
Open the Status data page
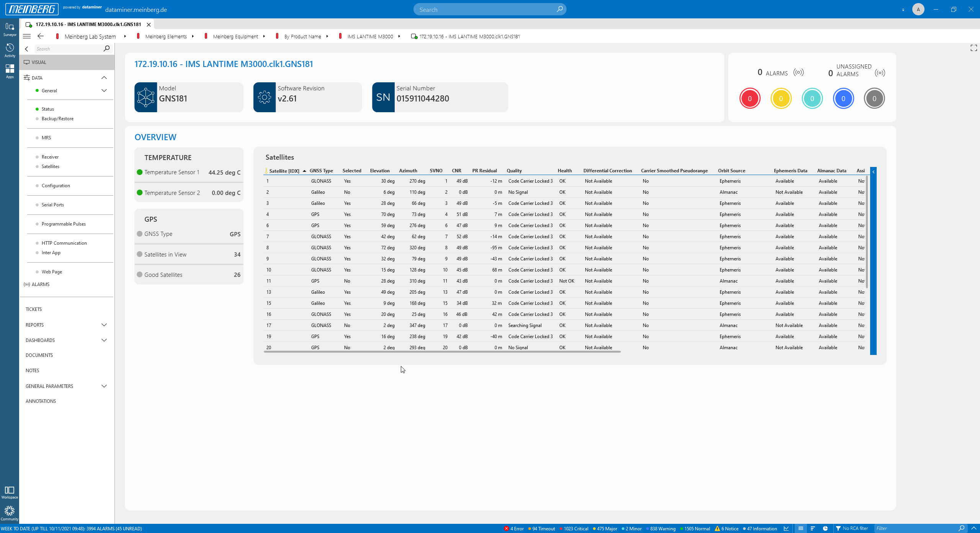pos(47,109)
